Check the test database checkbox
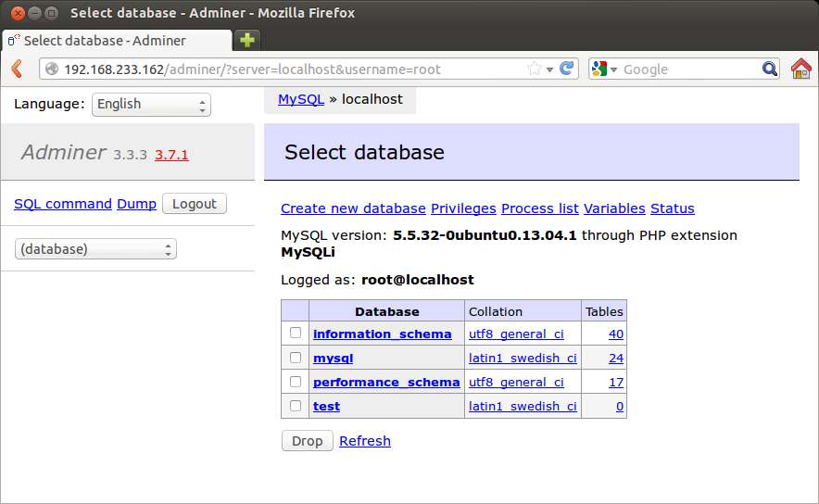The image size is (819, 504). pyautogui.click(x=296, y=405)
